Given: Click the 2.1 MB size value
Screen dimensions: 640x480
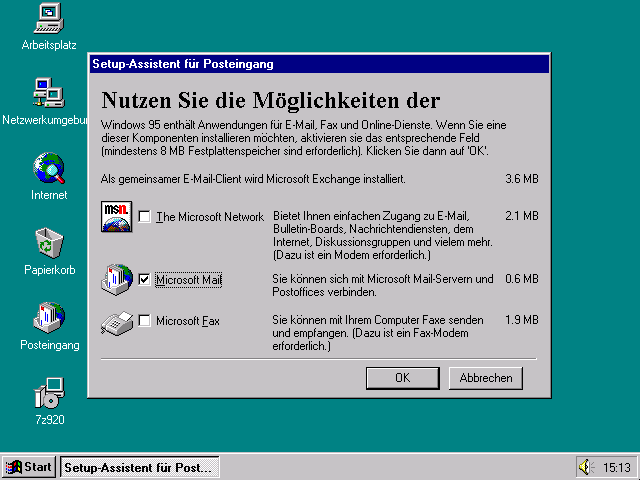Looking at the screenshot, I should pos(522,216).
